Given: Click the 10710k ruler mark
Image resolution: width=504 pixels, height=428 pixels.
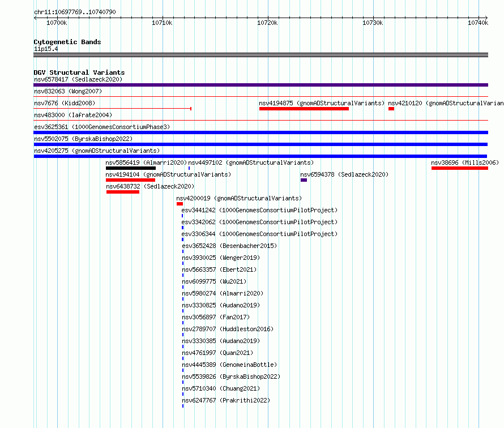Looking at the screenshot, I should point(162,23).
